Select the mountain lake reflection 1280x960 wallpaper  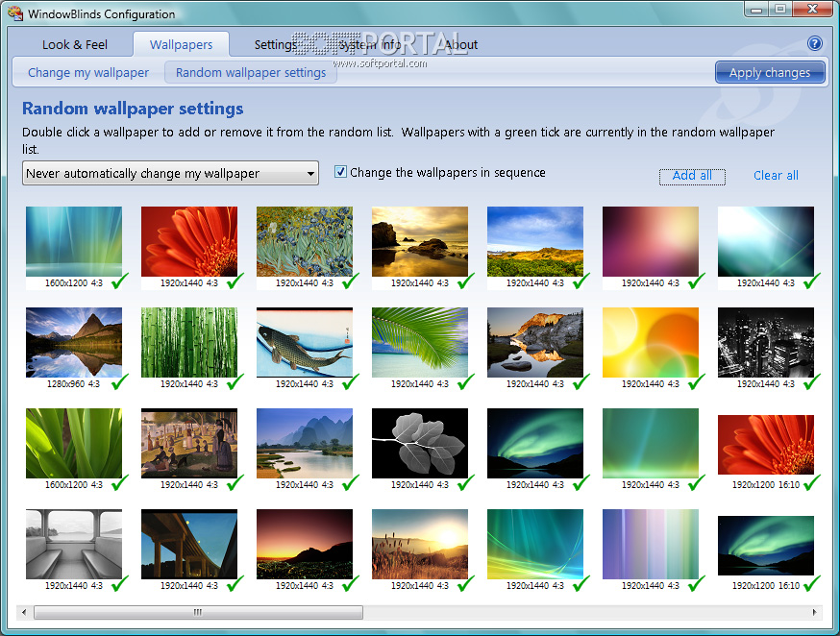pyautogui.click(x=74, y=342)
